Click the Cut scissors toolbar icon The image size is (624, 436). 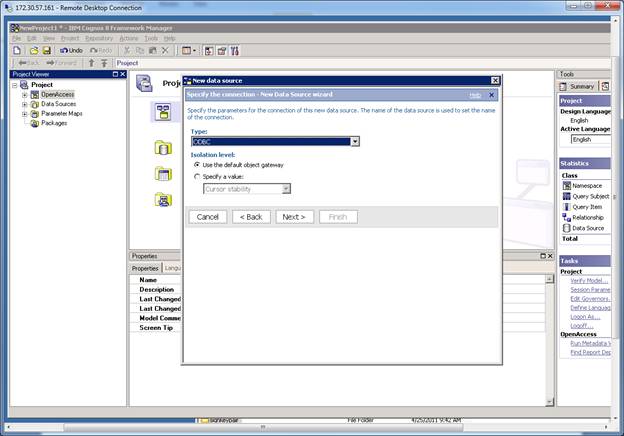coord(127,50)
